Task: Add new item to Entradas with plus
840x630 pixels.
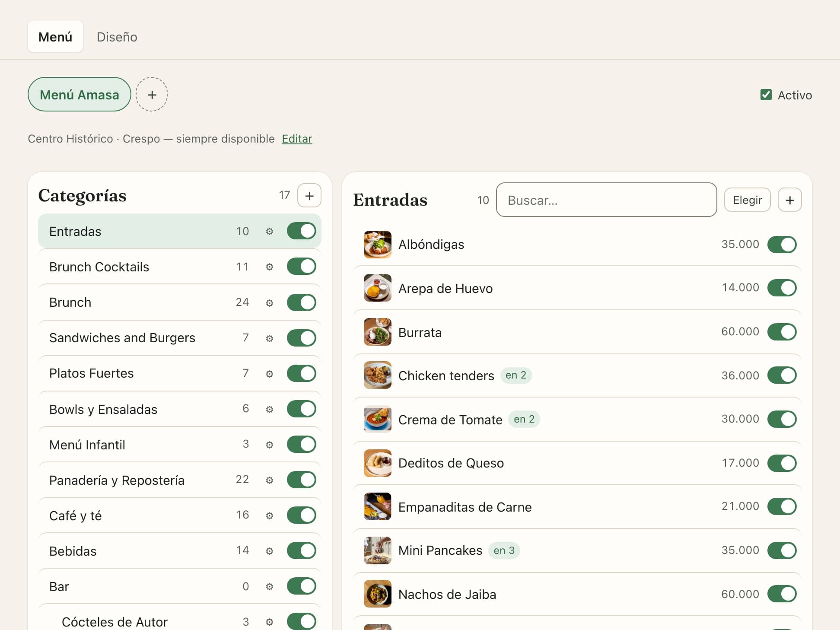Action: pos(789,200)
